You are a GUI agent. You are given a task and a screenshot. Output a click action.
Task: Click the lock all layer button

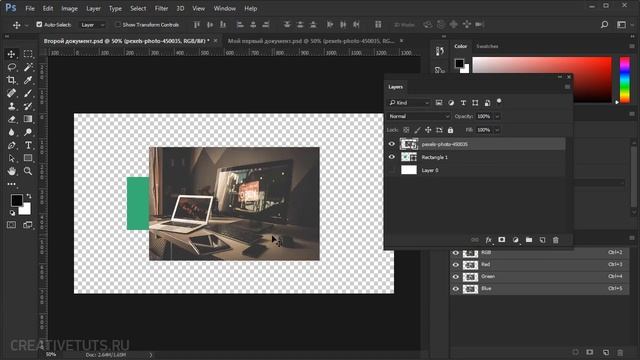pos(450,130)
